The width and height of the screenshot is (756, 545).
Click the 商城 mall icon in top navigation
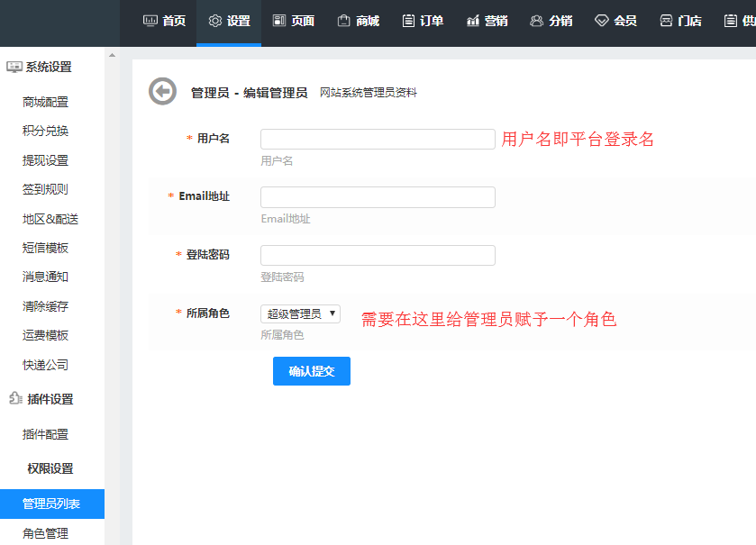(342, 20)
